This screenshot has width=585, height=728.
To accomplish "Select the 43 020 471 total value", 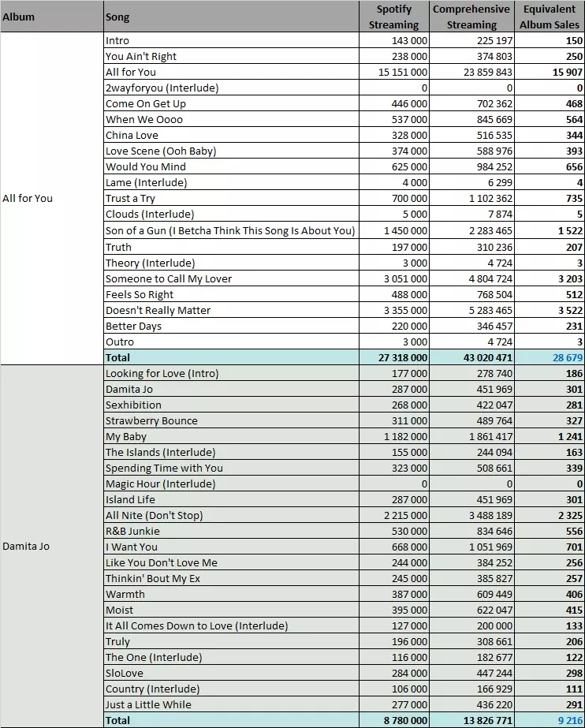I will (x=471, y=357).
